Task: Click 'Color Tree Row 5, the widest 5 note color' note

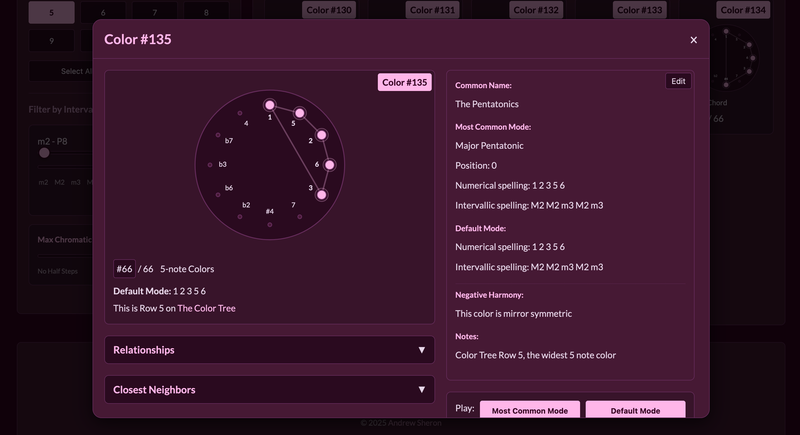Action: (535, 355)
